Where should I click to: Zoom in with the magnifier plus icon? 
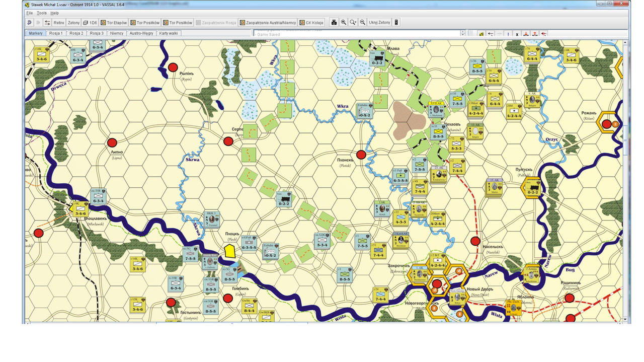tap(344, 23)
